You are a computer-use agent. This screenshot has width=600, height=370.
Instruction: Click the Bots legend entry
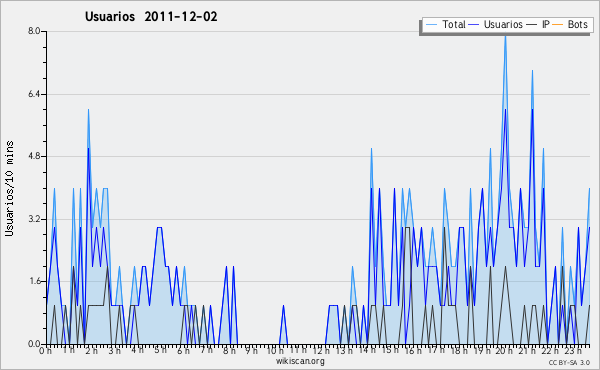570,24
